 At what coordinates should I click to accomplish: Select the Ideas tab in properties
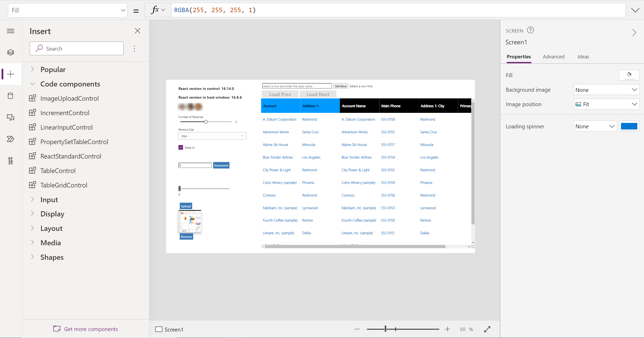pos(583,57)
